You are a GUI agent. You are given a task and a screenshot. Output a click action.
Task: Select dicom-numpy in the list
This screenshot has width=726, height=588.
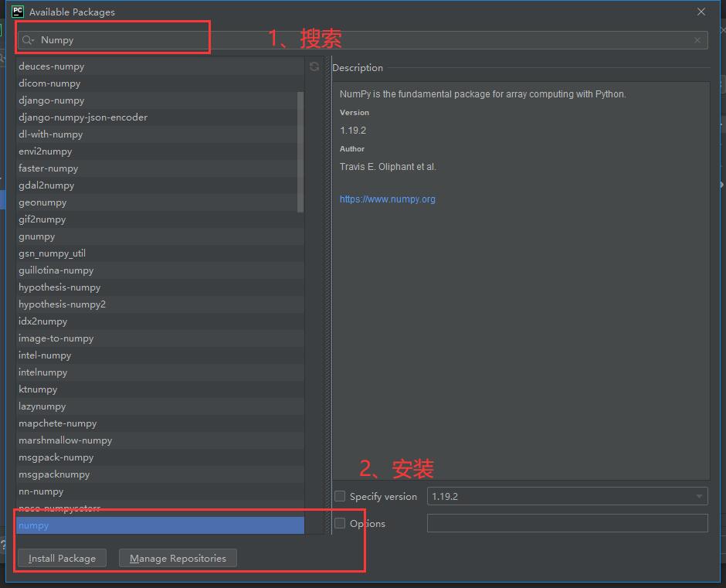coord(160,83)
